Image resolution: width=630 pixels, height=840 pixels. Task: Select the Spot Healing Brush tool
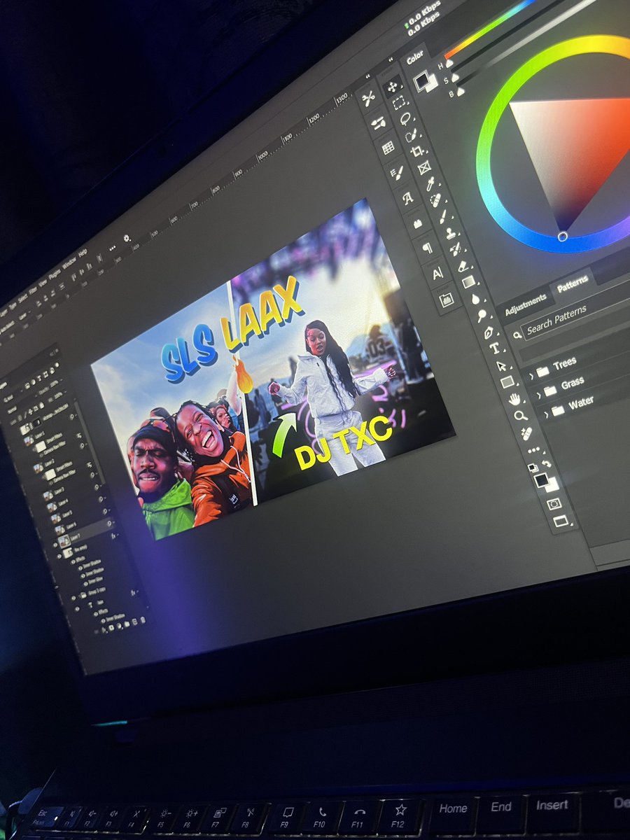pyautogui.click(x=435, y=199)
